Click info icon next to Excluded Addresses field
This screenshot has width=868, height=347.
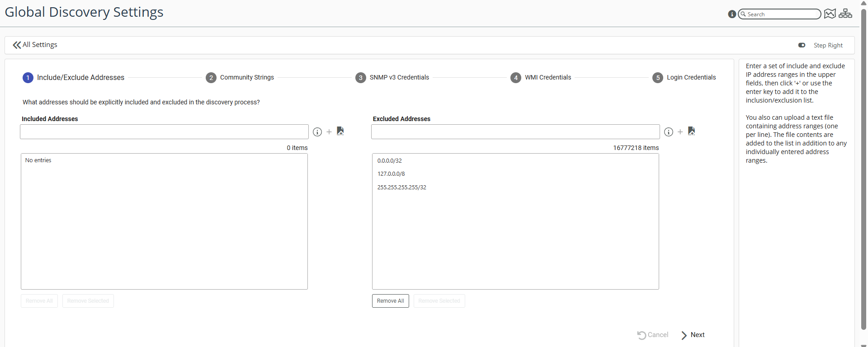(x=669, y=132)
